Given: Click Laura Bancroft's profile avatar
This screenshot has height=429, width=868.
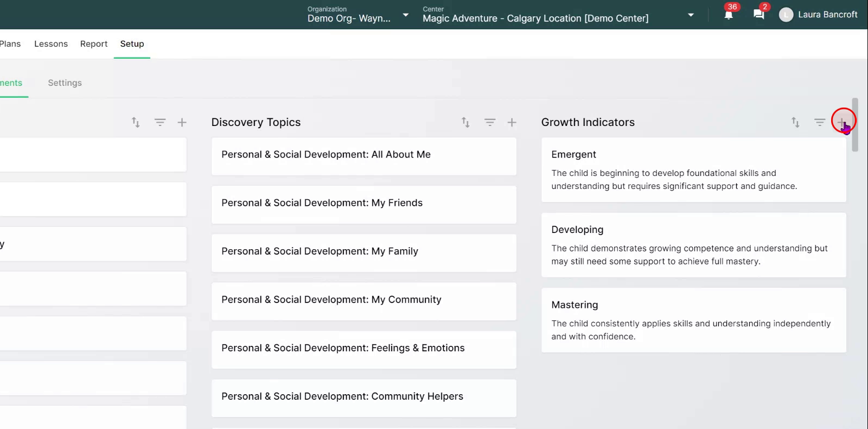Looking at the screenshot, I should pyautogui.click(x=786, y=15).
